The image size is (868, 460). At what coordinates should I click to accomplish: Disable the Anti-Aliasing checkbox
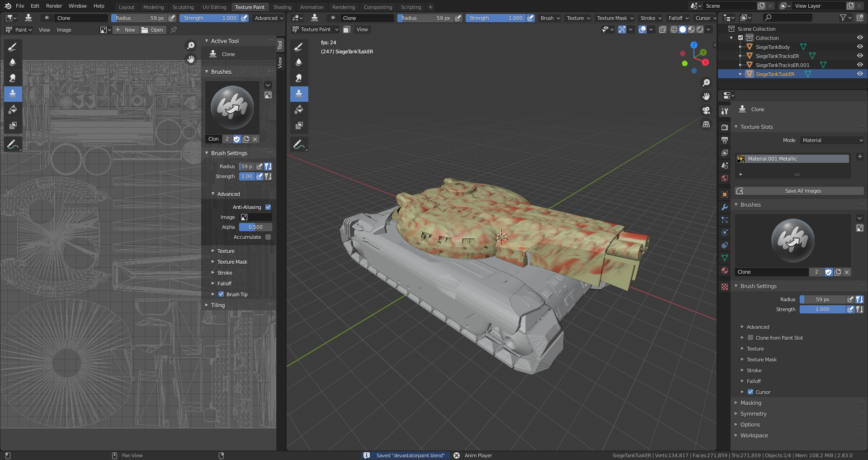click(268, 207)
